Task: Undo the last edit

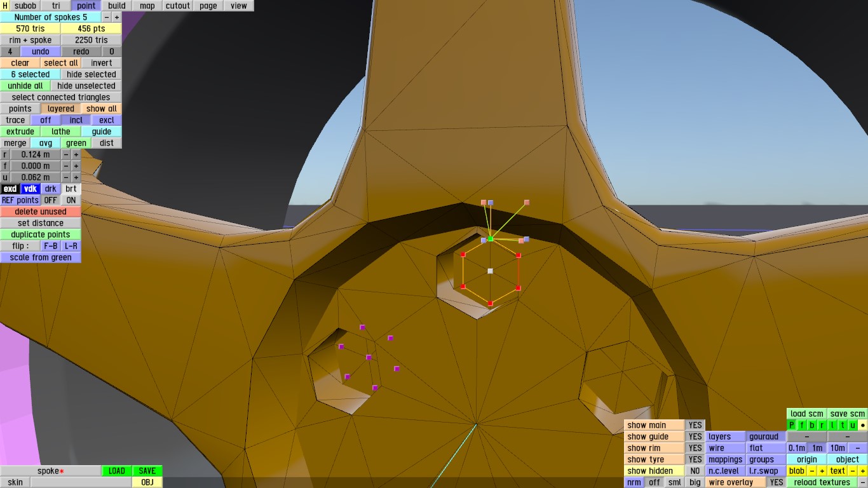Action: [x=41, y=51]
